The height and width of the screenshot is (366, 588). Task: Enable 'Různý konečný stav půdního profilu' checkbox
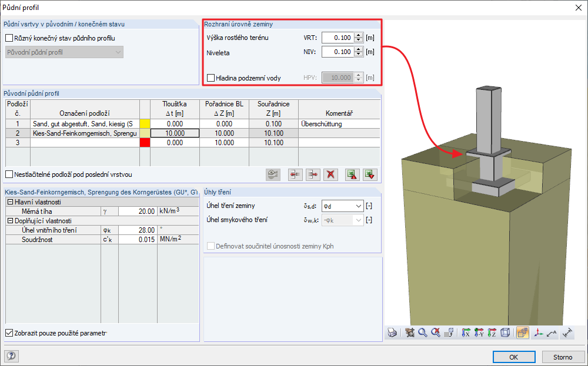click(9, 38)
